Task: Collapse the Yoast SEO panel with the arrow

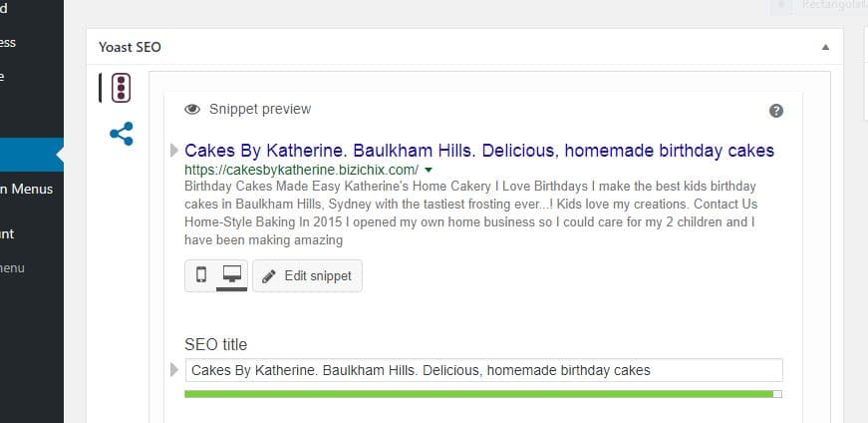Action: click(x=825, y=47)
